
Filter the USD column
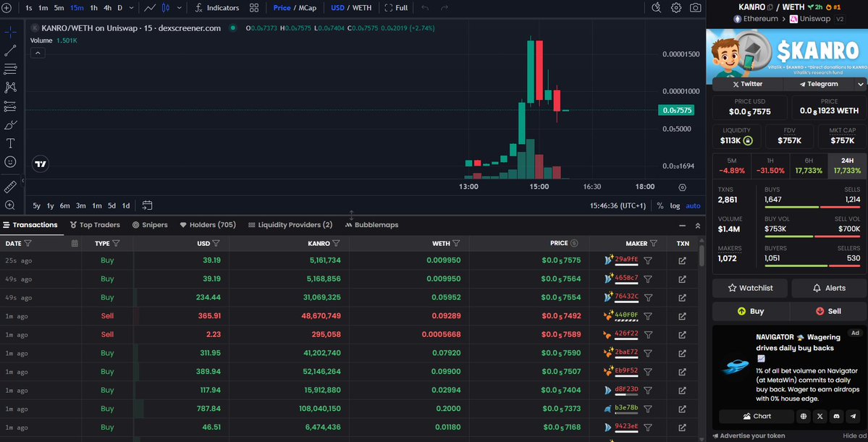(216, 243)
